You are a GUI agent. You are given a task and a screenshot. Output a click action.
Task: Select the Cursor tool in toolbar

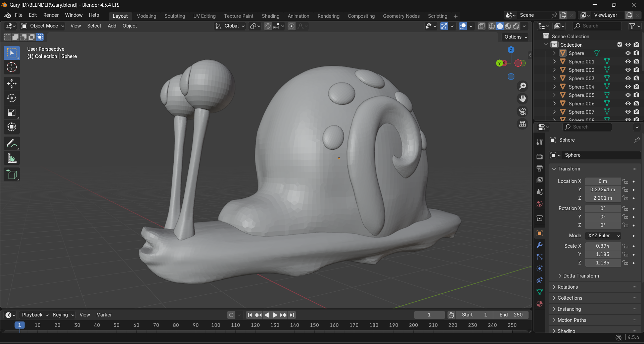pos(12,67)
